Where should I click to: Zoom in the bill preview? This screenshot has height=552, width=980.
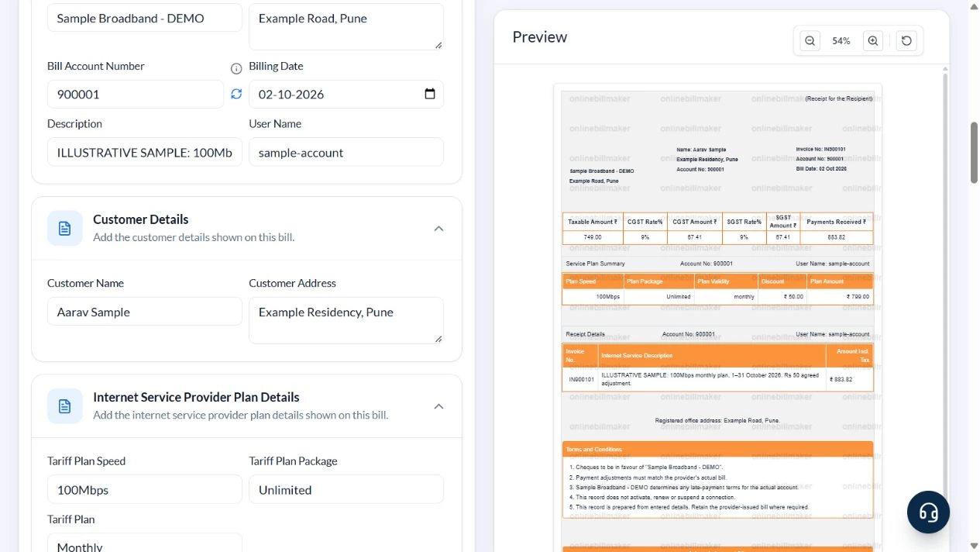point(873,41)
